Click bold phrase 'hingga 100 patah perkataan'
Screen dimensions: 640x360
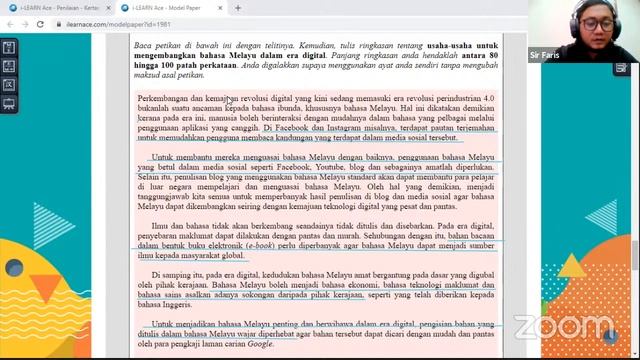point(185,65)
